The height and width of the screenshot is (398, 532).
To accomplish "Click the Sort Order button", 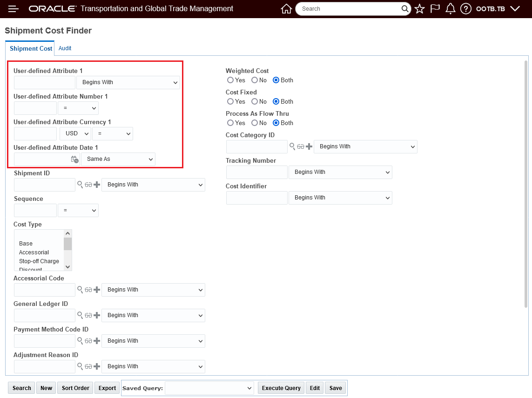I will tap(75, 388).
